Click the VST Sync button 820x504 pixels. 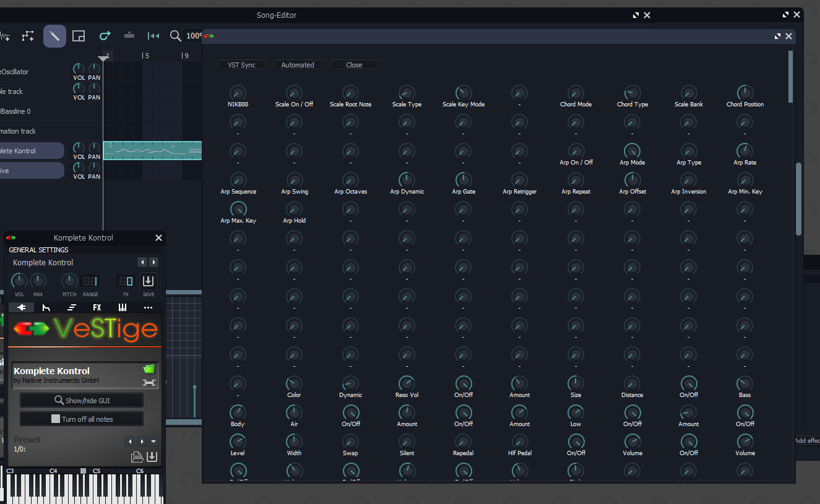coord(241,65)
